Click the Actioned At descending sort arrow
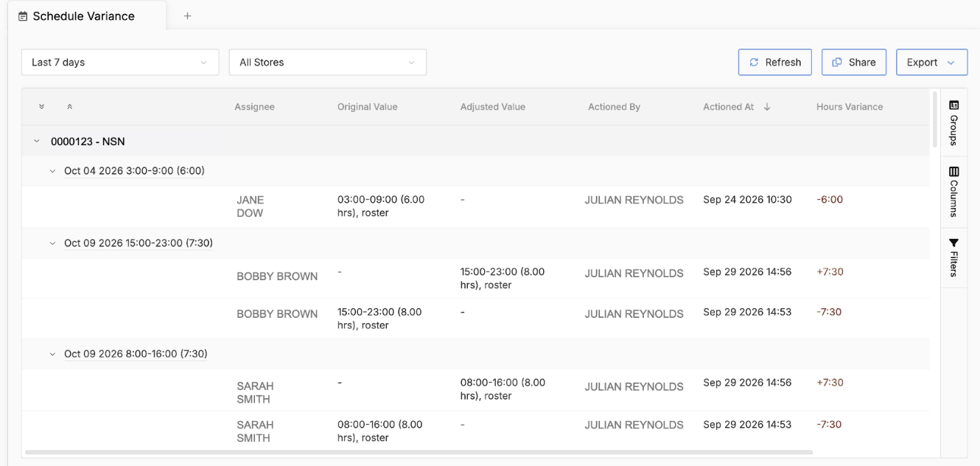The height and width of the screenshot is (466, 980). point(767,107)
